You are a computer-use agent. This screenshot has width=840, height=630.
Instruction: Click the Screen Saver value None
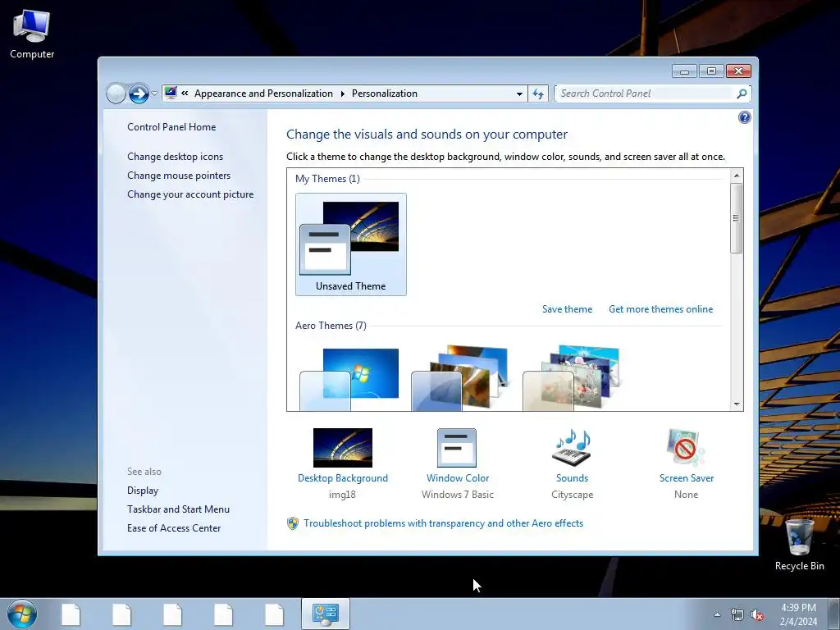click(687, 495)
